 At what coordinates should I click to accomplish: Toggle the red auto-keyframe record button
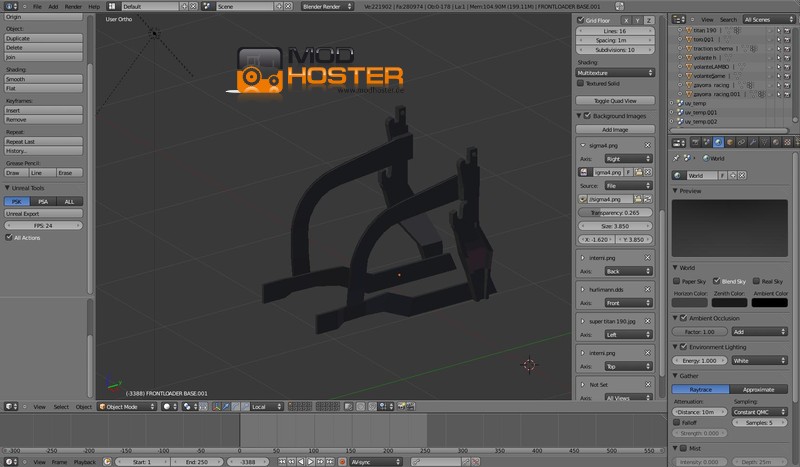pos(342,462)
